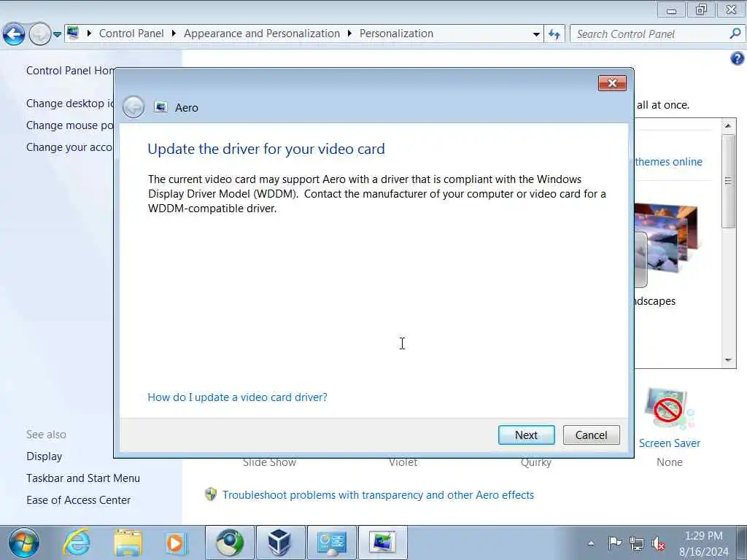Click Show desktop strip beside the clock
The height and width of the screenshot is (560, 747).
(x=743, y=542)
